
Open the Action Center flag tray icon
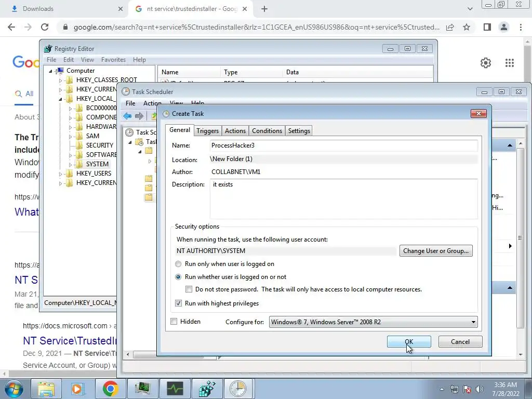pos(467,389)
